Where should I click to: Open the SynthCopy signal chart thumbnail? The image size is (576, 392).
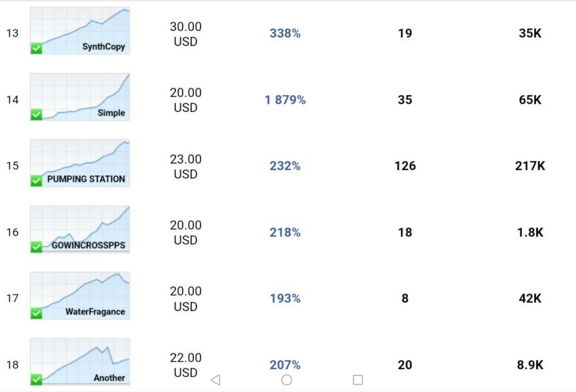coord(80,30)
